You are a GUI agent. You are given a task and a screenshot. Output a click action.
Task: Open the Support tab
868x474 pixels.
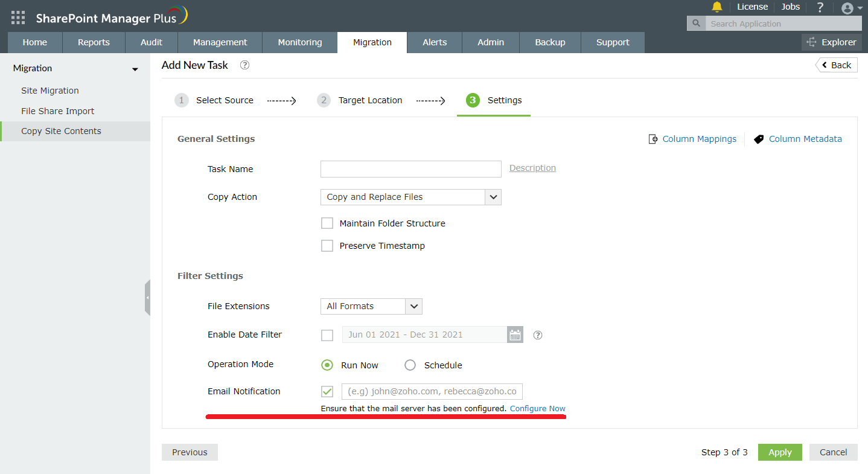pos(613,42)
